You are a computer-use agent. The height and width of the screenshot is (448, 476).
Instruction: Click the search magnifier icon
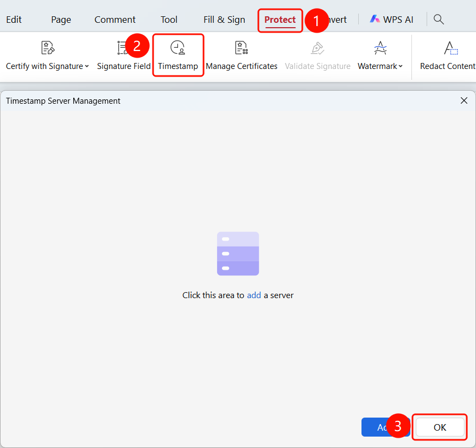pyautogui.click(x=439, y=20)
